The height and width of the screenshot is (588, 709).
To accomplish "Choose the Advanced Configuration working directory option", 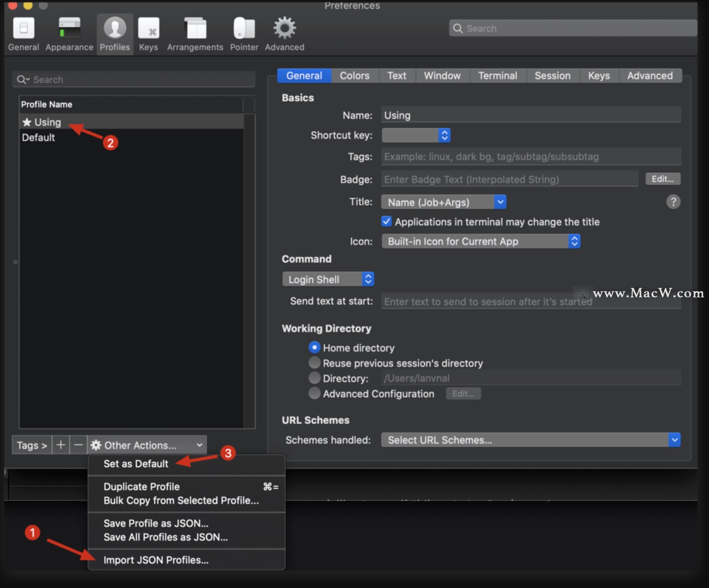I will click(314, 393).
